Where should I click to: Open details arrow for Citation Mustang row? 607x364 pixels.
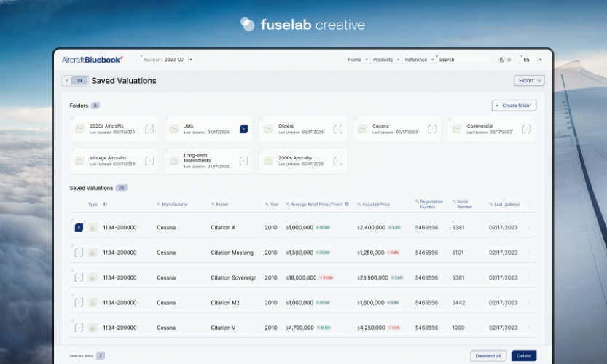(x=529, y=253)
